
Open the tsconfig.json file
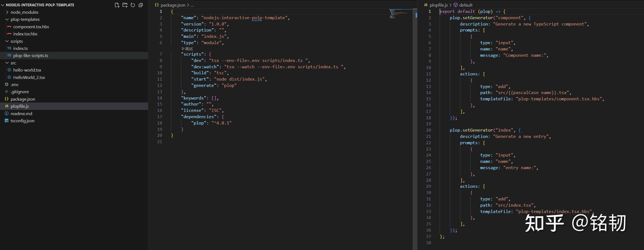click(x=22, y=121)
